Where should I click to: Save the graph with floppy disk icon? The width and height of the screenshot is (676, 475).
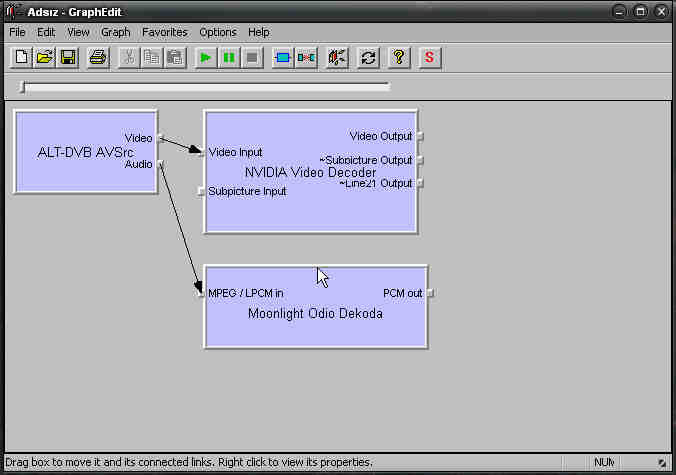click(x=68, y=57)
